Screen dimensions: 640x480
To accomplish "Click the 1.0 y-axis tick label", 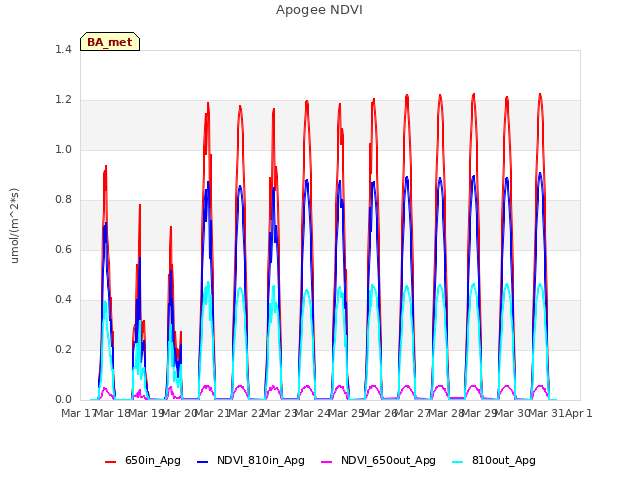I will coord(63,149).
